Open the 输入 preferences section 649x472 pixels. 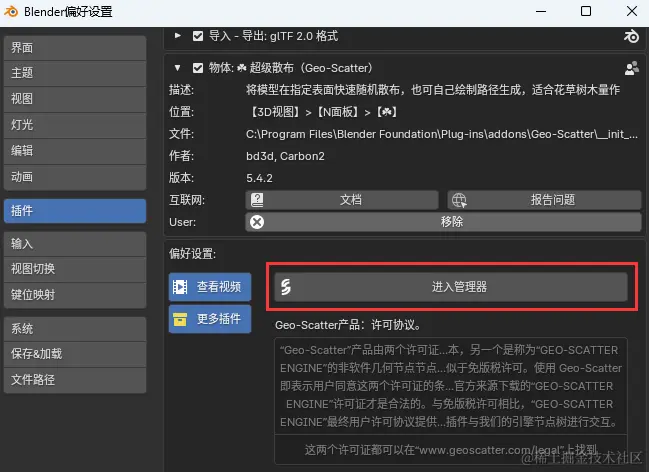75,244
